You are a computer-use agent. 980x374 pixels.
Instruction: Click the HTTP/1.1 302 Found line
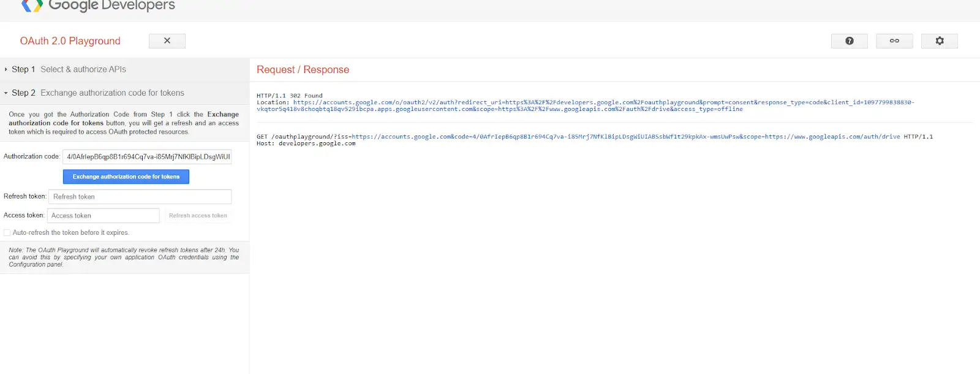tap(289, 96)
